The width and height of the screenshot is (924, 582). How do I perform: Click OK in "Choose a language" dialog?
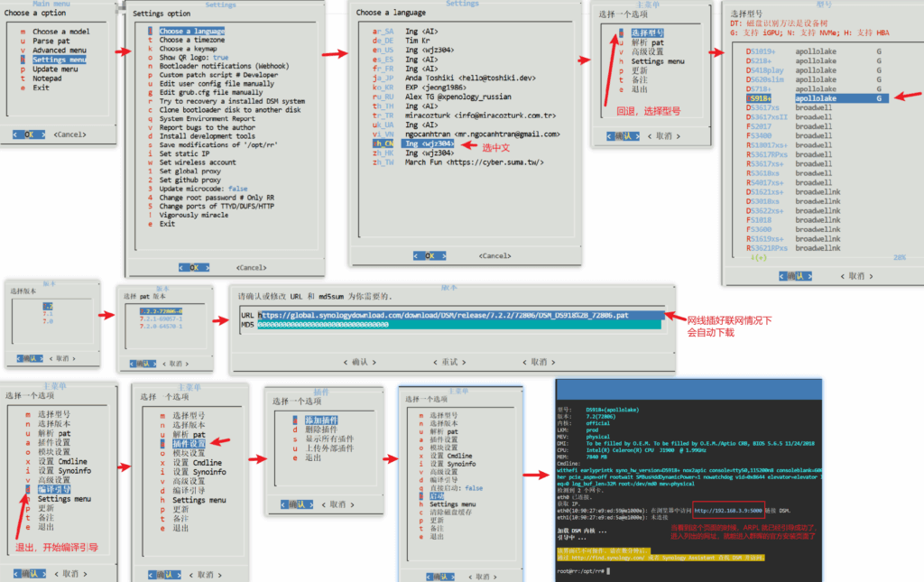430,255
